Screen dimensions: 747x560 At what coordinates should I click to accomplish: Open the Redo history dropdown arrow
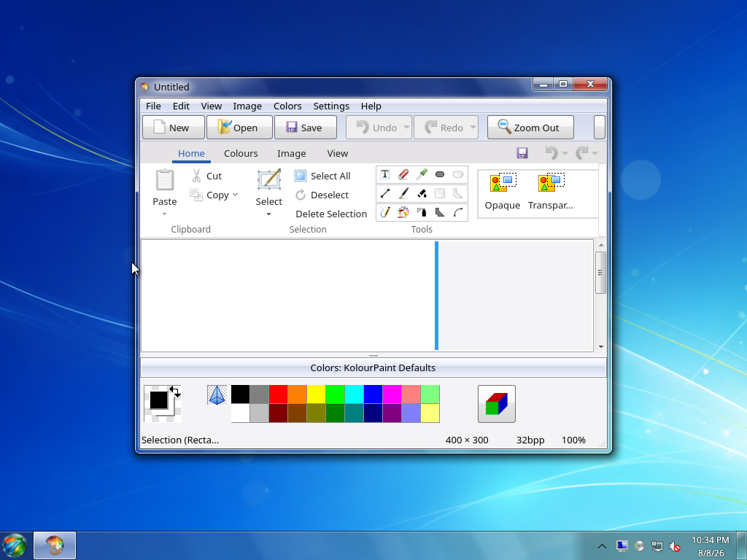point(473,127)
